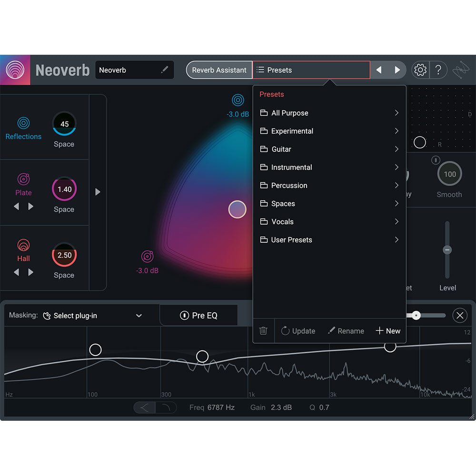Click the reverb Level slider
Viewport: 476px width, 476px height.
click(447, 249)
